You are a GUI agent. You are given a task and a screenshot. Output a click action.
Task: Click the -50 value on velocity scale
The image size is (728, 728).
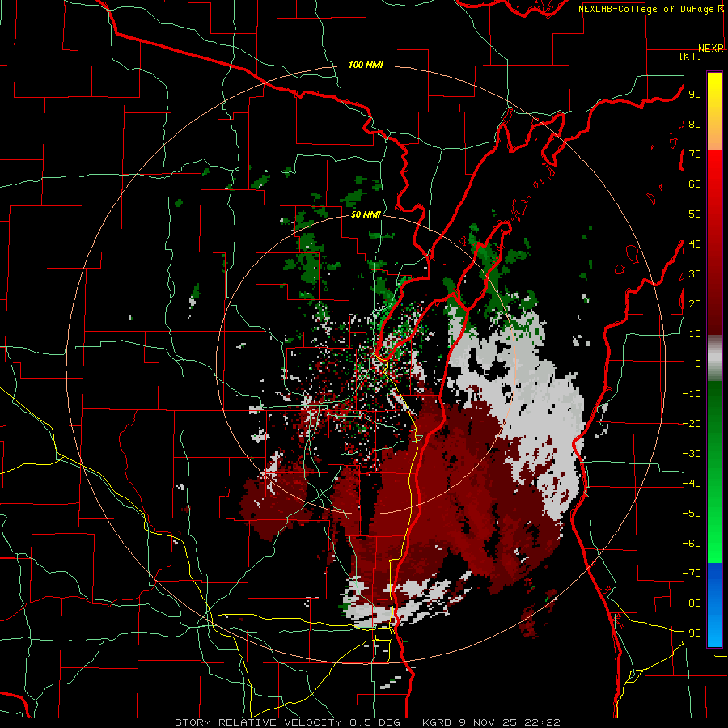pyautogui.click(x=692, y=514)
